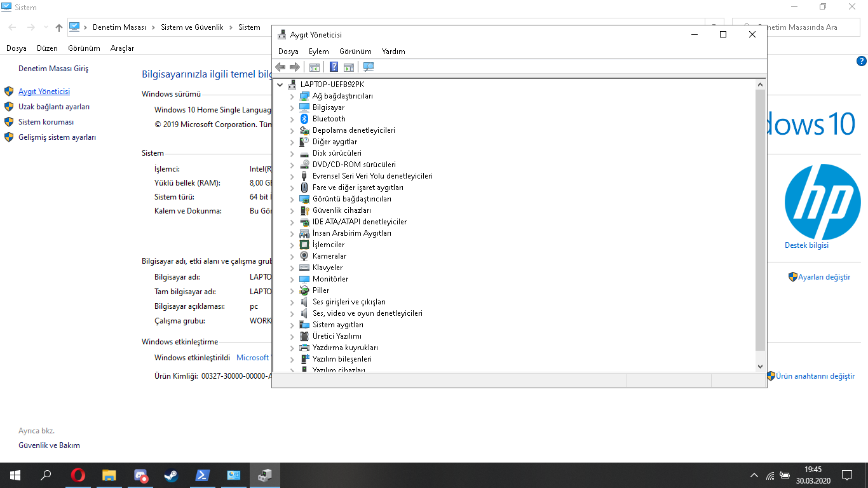Select the İşlemciler processor icon
Viewport: 868px width, 488px height.
tap(304, 245)
